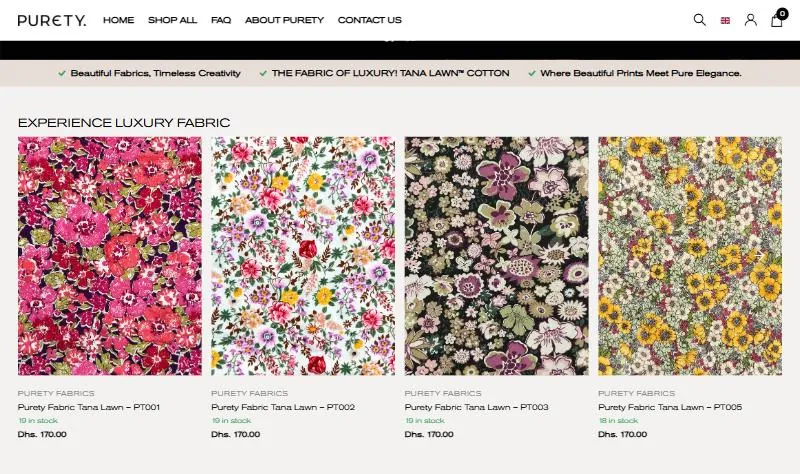This screenshot has height=474, width=800.
Task: Open CONTACT US menu item
Action: tap(369, 20)
